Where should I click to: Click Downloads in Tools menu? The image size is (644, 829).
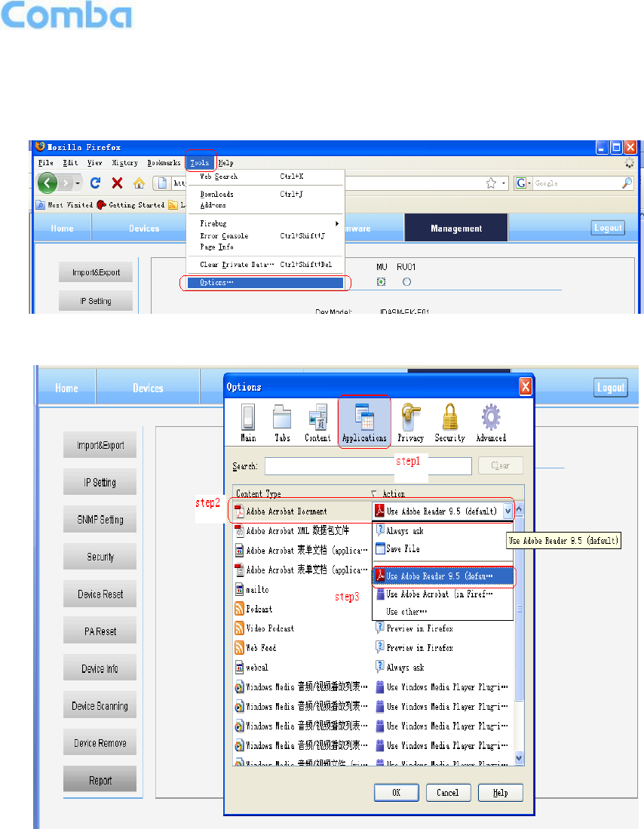[266, 194]
